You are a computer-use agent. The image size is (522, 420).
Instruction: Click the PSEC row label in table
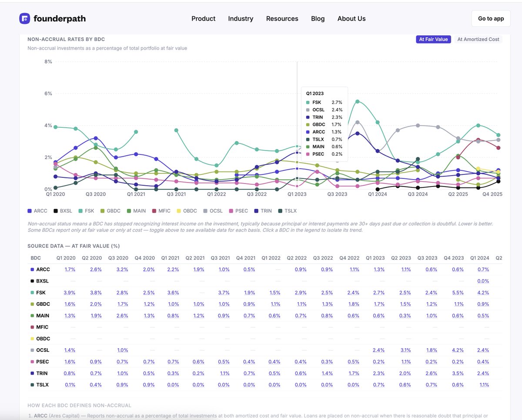(x=40, y=362)
